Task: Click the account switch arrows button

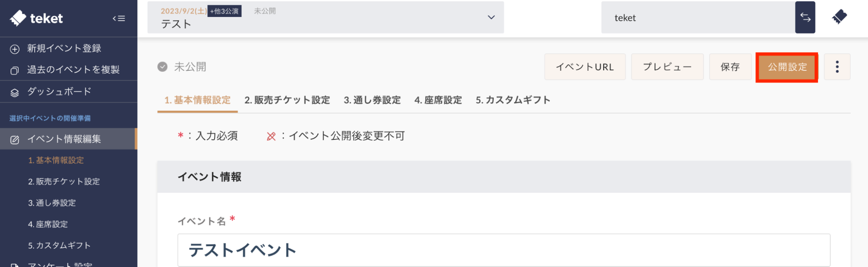Action: coord(805,17)
